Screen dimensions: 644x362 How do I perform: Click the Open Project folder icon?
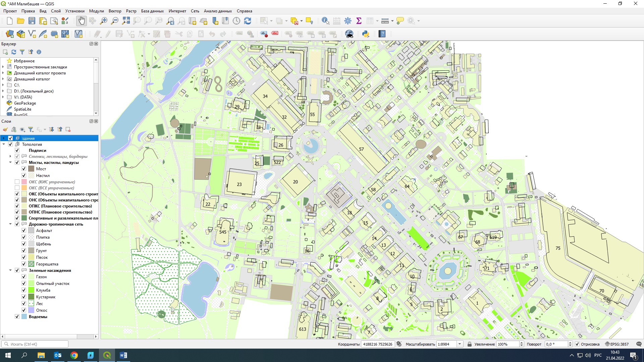[21, 21]
